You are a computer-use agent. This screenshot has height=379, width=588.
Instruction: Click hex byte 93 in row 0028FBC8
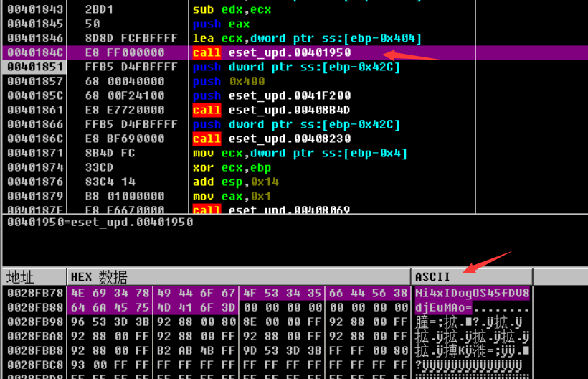point(77,365)
